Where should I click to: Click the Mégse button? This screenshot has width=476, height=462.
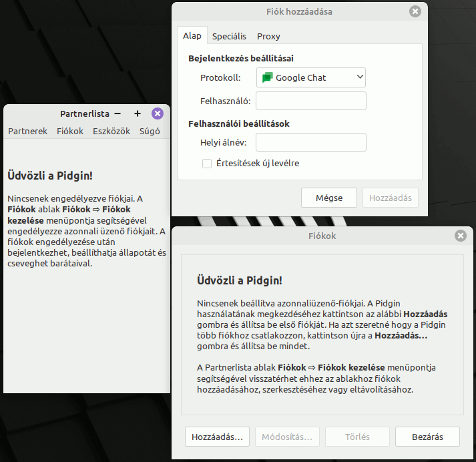coord(329,198)
